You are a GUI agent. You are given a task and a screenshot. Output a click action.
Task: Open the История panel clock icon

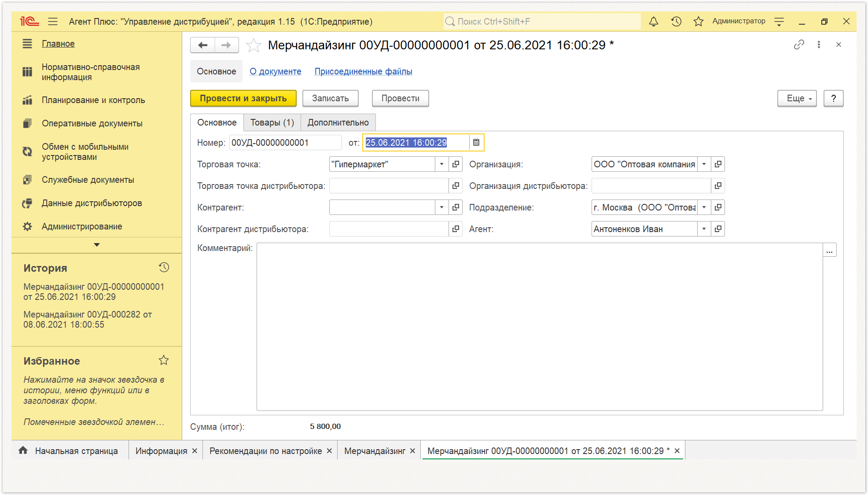pos(164,267)
